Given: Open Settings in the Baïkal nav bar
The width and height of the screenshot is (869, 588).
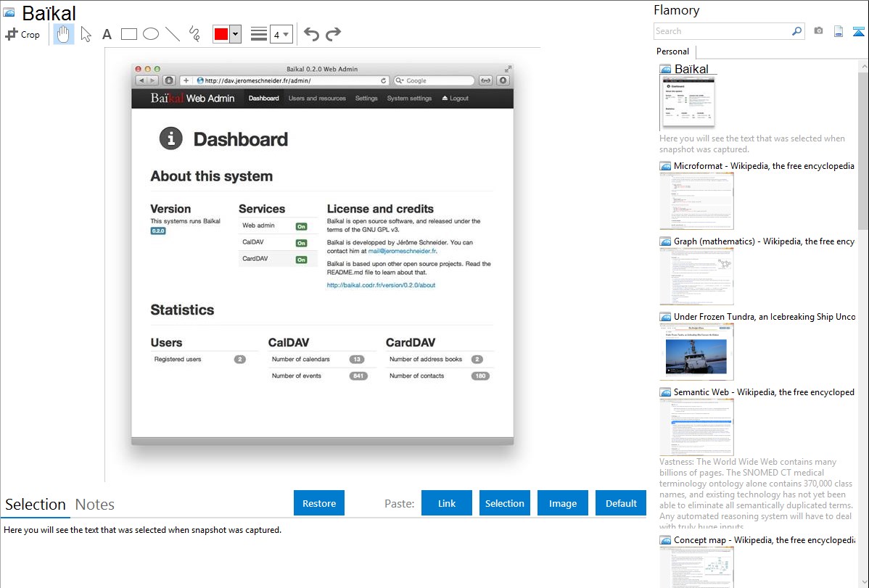Looking at the screenshot, I should coord(366,98).
